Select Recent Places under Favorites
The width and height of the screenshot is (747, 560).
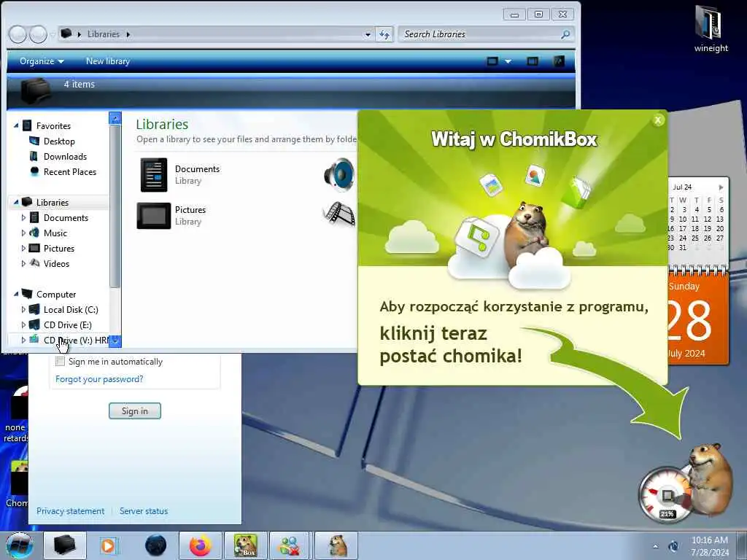tap(70, 171)
